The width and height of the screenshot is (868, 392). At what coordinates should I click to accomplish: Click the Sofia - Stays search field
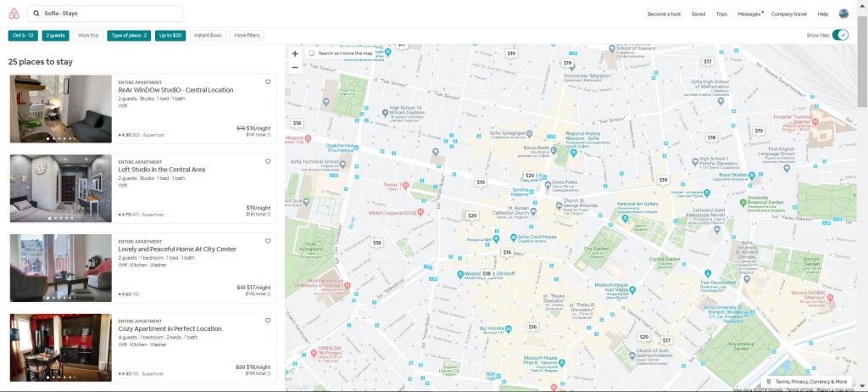(x=105, y=14)
